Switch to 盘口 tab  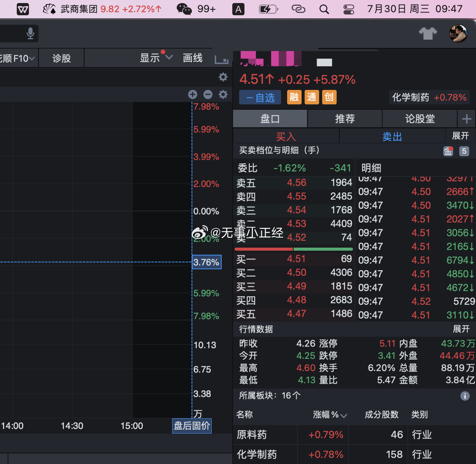[270, 119]
